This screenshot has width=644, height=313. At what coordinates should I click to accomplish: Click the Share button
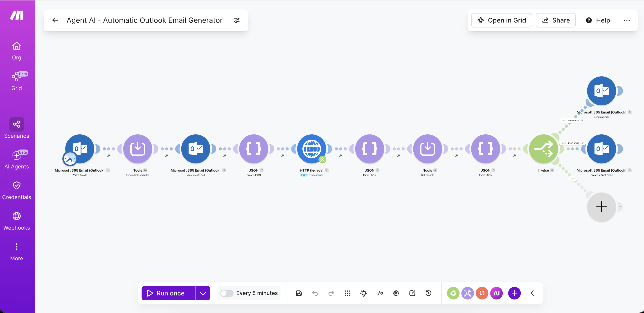pos(556,20)
